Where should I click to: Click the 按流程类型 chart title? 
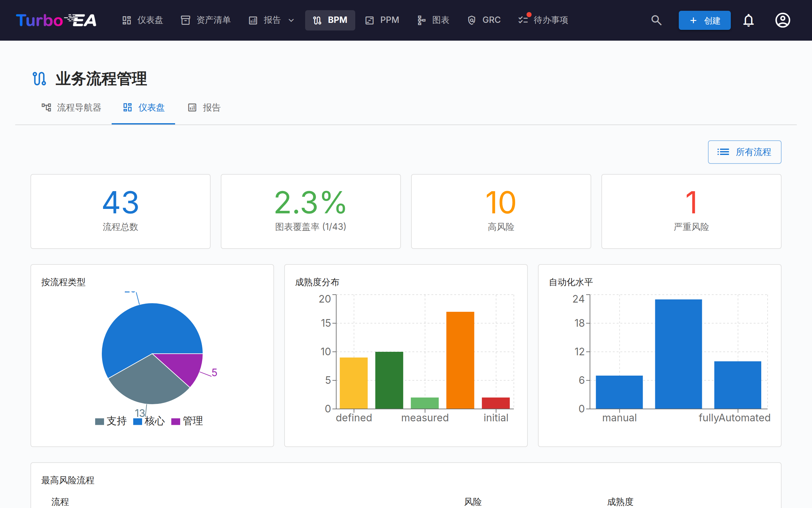[63, 282]
